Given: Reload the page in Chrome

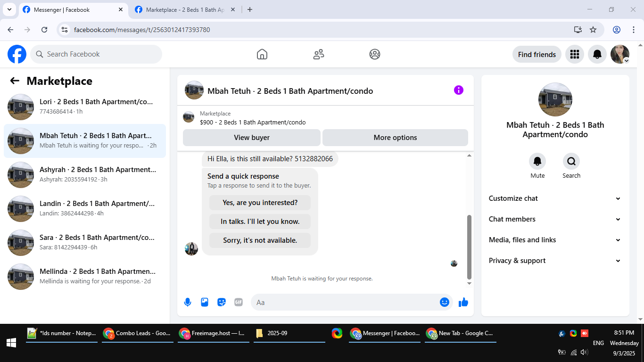Looking at the screenshot, I should click(x=44, y=30).
